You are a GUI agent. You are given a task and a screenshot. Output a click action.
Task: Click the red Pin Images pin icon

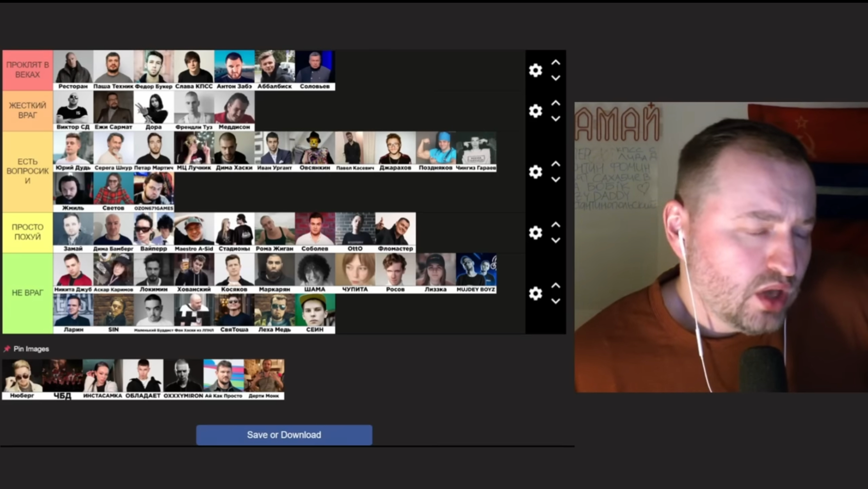(x=7, y=349)
